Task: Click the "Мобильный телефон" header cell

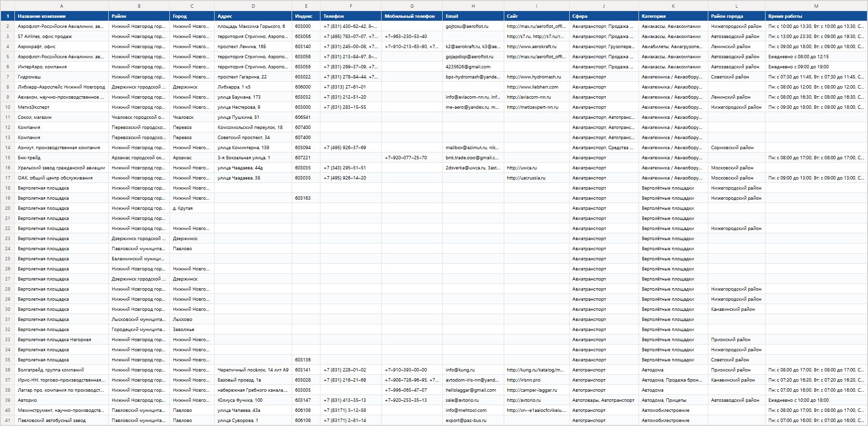Action: click(x=412, y=16)
